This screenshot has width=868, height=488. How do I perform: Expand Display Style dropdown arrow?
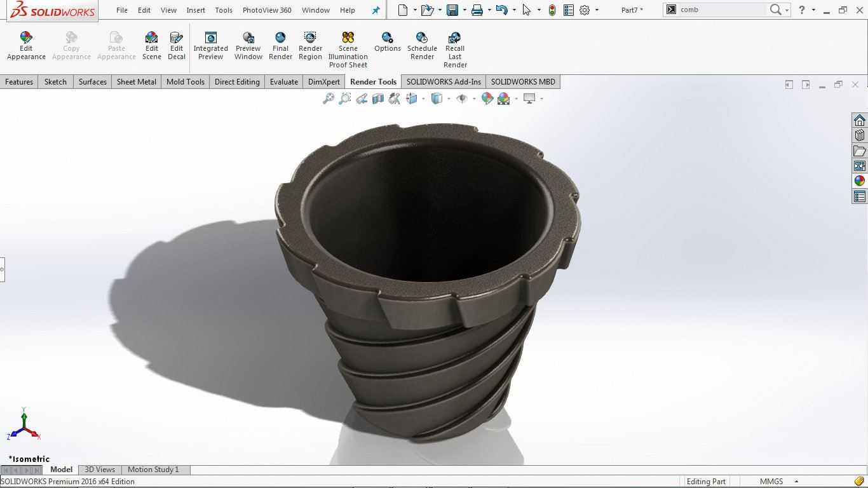click(449, 98)
